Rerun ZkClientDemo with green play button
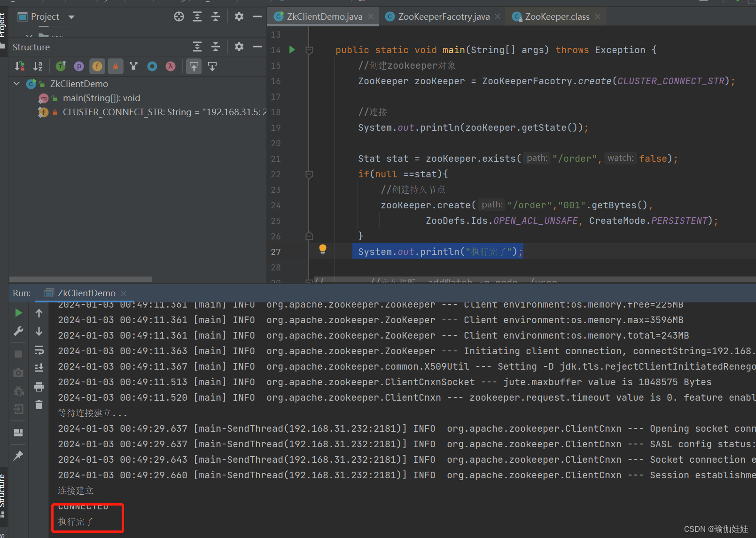 click(x=18, y=313)
